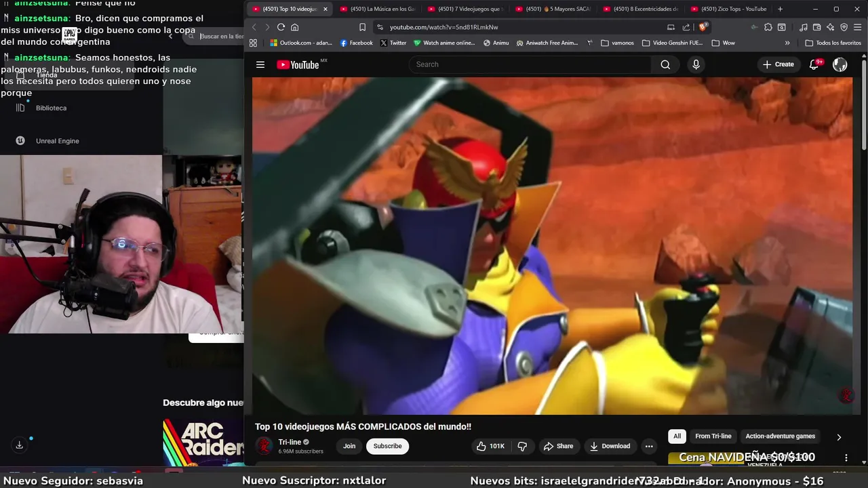Open Tri-line channel avatar
This screenshot has width=868, height=488.
(x=264, y=446)
